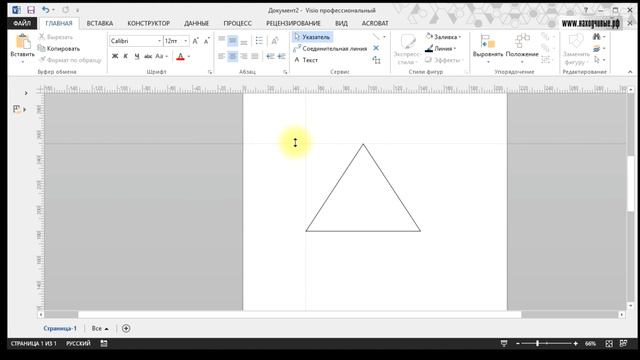Screen dimensions: 640x360
Task: Click the Layers icon in Редактирование group
Action: tap(598, 49)
